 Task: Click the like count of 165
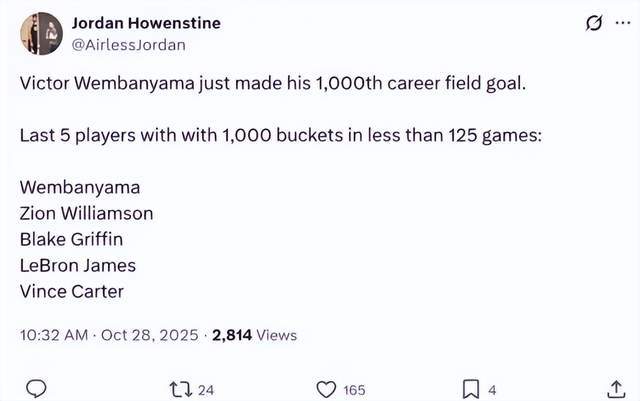coord(354,390)
